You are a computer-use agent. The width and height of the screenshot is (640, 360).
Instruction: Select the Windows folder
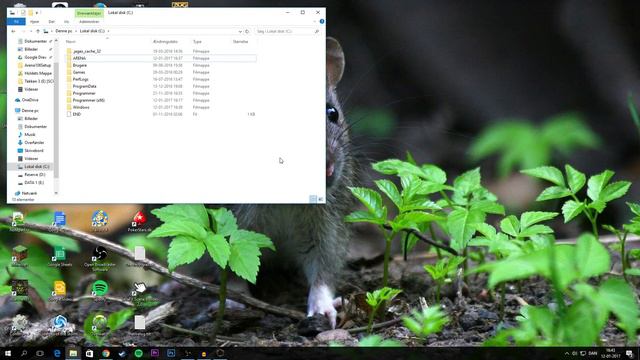point(162,107)
